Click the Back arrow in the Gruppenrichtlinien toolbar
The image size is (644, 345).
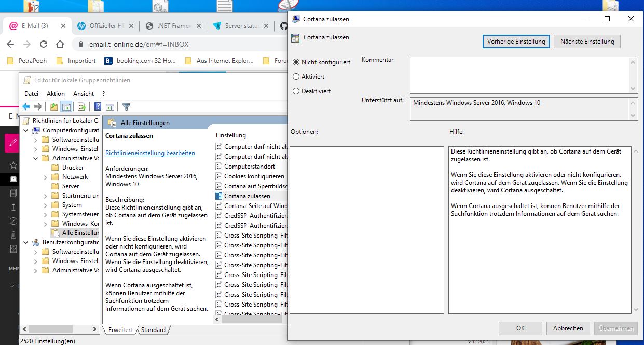[26, 107]
